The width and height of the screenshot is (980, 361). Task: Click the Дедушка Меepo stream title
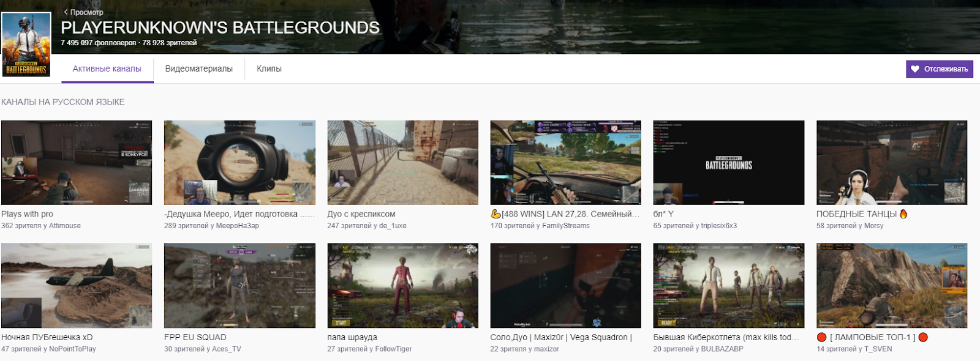pyautogui.click(x=239, y=214)
